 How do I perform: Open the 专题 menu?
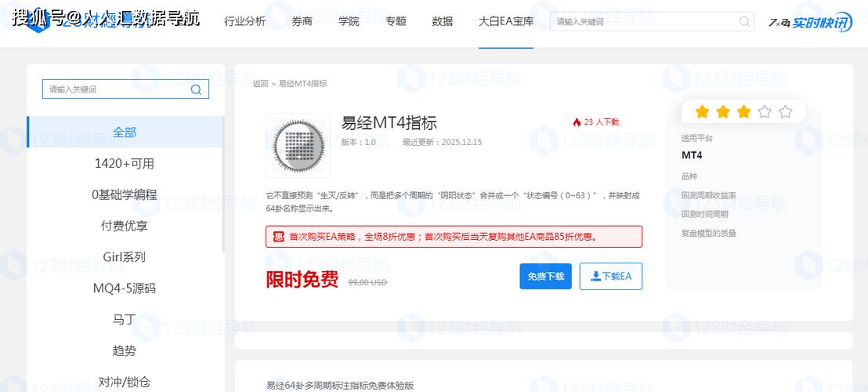tap(396, 22)
